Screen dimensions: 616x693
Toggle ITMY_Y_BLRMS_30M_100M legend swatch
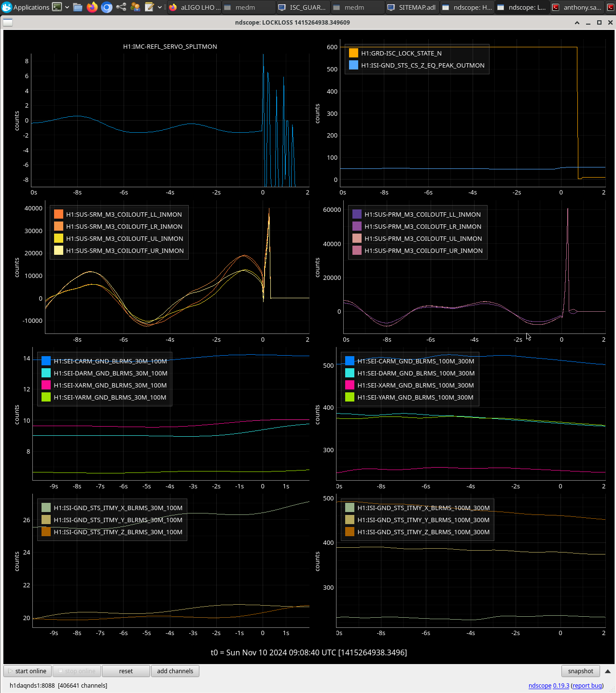(x=46, y=520)
